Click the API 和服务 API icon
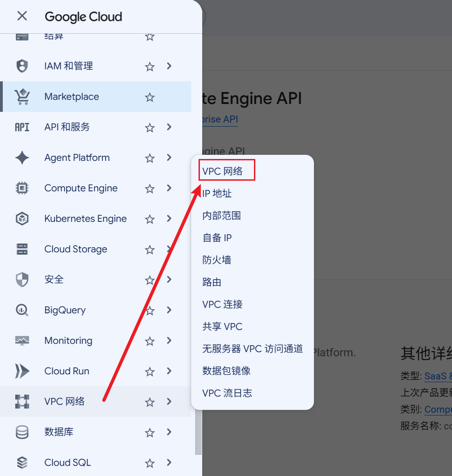Screen dimensions: 452x476 point(22,127)
